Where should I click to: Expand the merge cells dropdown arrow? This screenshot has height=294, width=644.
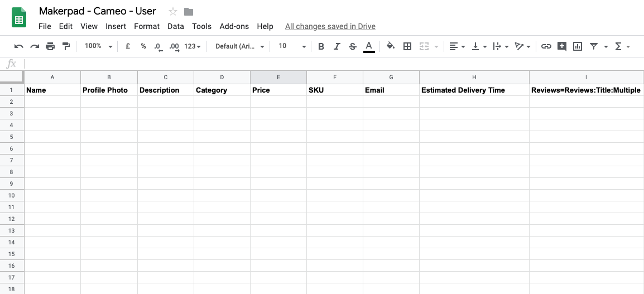click(436, 47)
